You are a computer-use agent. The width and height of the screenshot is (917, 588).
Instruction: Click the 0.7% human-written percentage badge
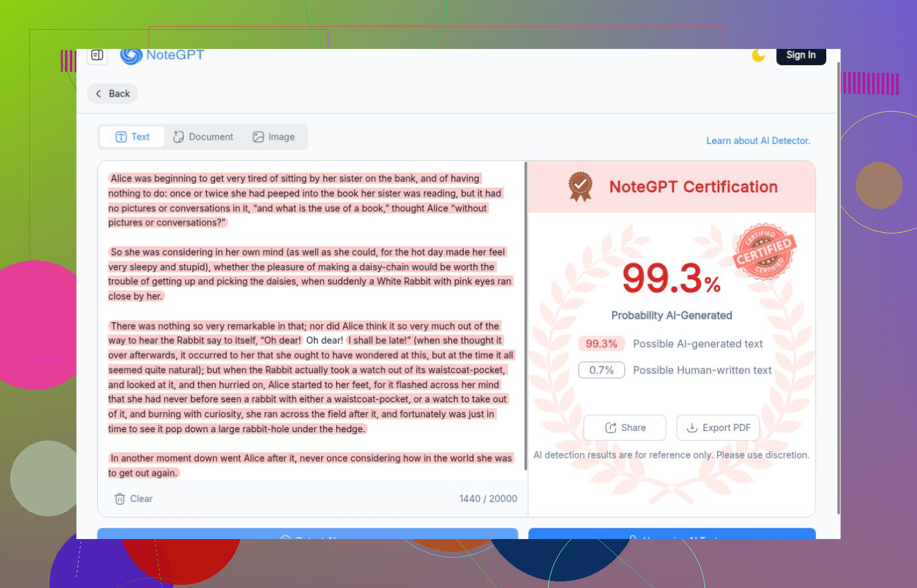pos(601,370)
